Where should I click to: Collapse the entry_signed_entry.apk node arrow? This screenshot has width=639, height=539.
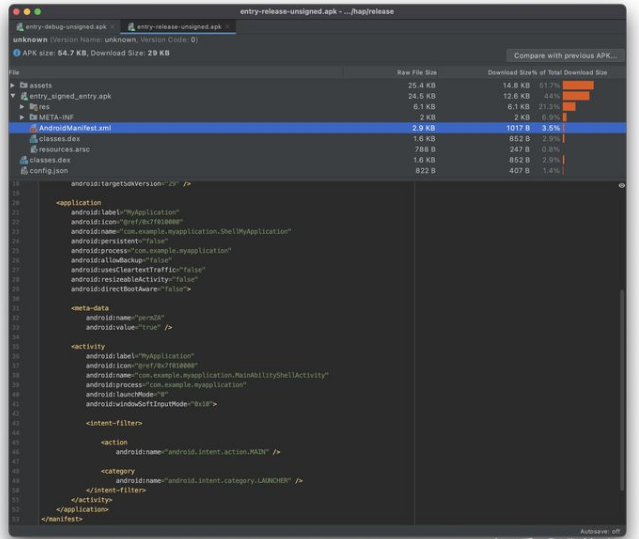(x=13, y=96)
